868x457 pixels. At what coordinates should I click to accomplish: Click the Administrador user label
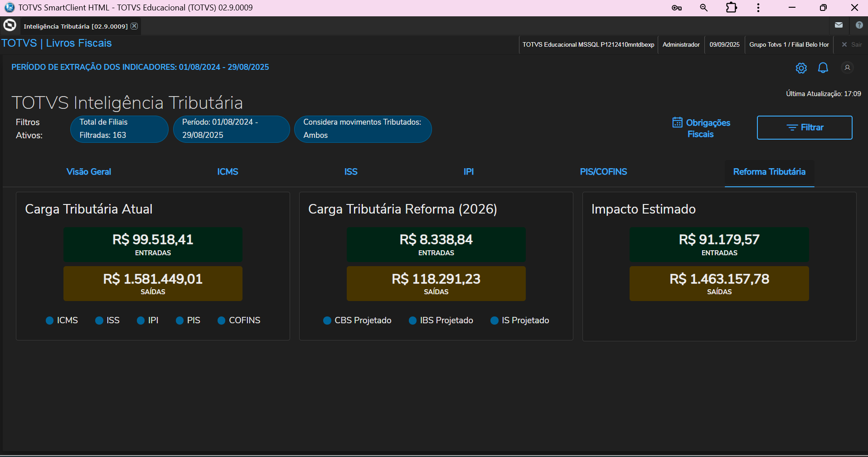(681, 44)
